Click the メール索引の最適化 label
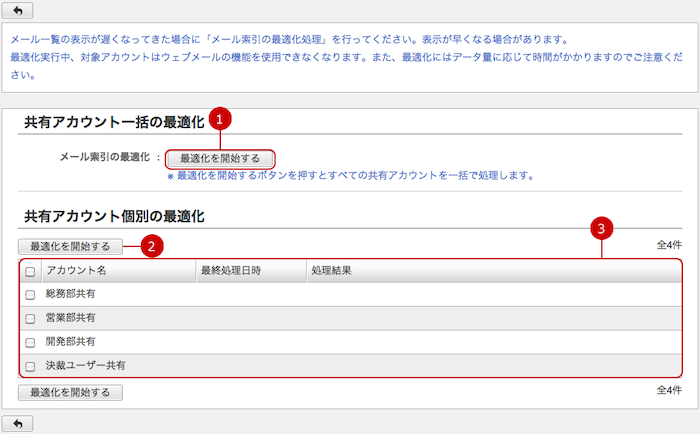This screenshot has width=700, height=434. [x=105, y=157]
